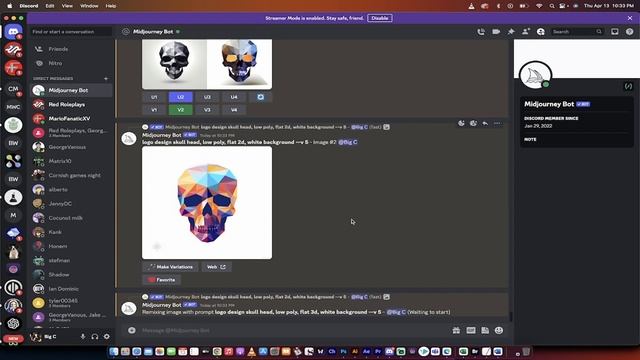Open pinned messages icon
The height and width of the screenshot is (360, 640).
[511, 31]
